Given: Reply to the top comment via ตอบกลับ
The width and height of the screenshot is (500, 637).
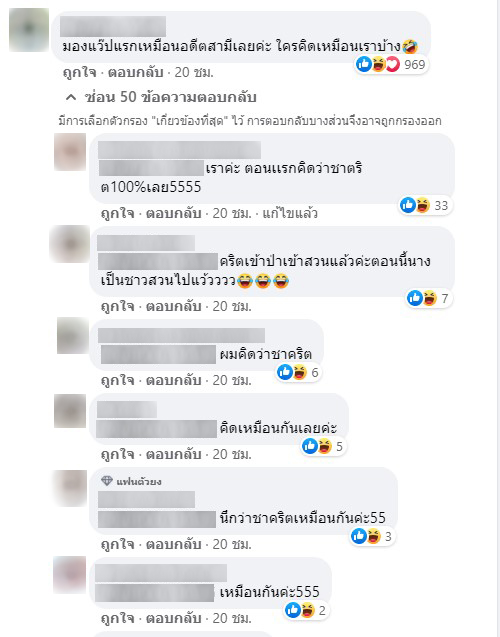Looking at the screenshot, I should [x=135, y=72].
